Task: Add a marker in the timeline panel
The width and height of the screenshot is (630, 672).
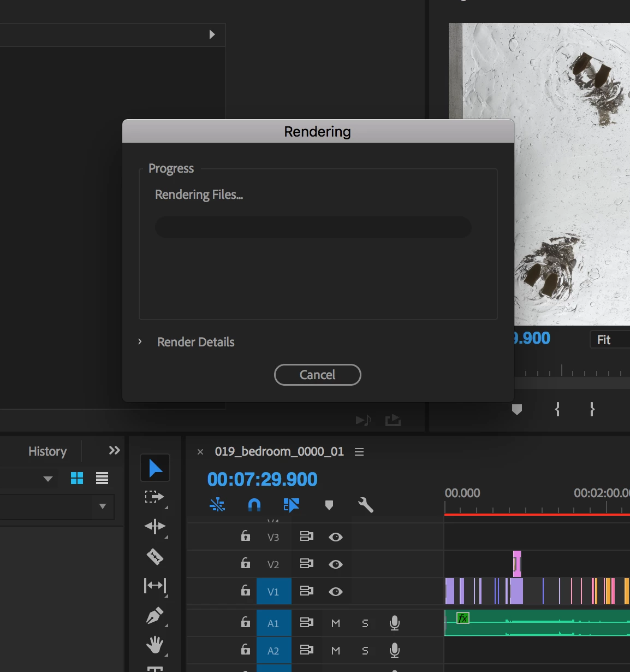Action: pos(329,505)
